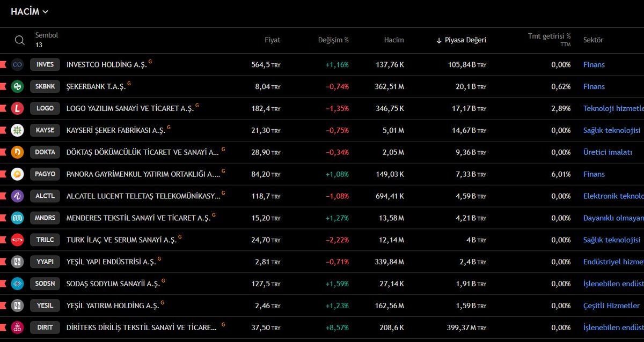This screenshot has height=342, width=644.
Task: Toggle the red flag on INVES row
Action: click(x=3, y=65)
